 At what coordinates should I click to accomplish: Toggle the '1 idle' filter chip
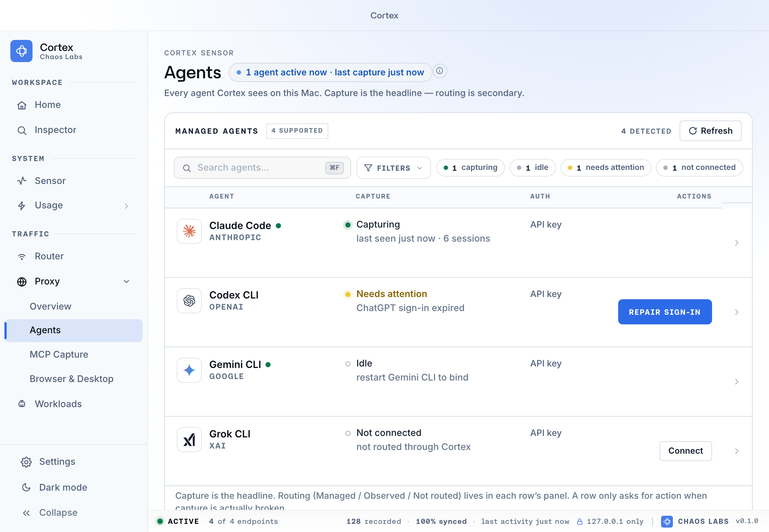(x=533, y=168)
